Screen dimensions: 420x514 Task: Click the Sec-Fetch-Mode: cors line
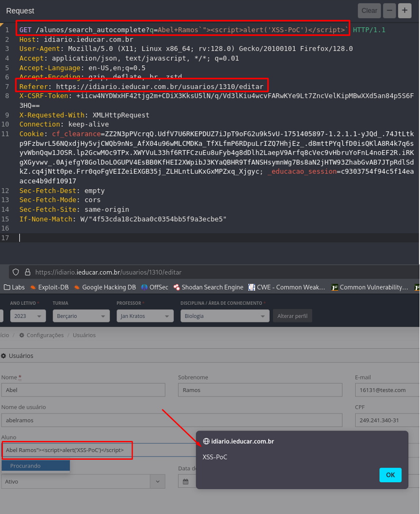tap(60, 200)
